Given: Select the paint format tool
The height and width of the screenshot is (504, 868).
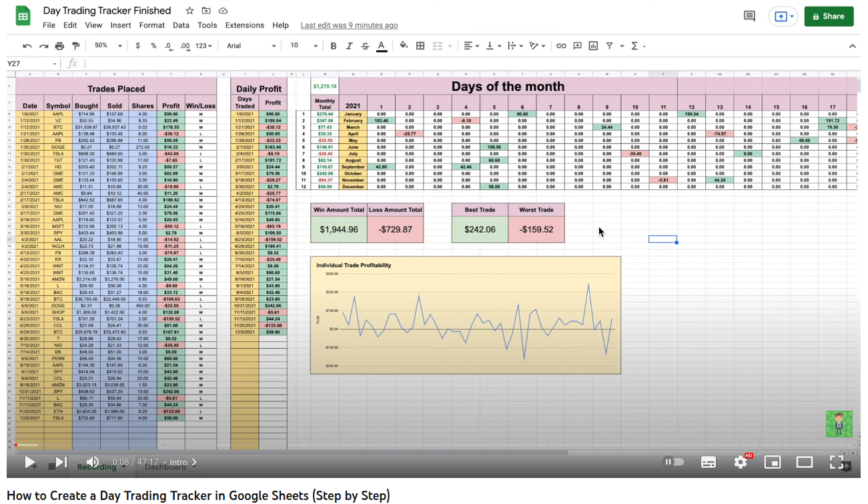Looking at the screenshot, I should coord(75,46).
